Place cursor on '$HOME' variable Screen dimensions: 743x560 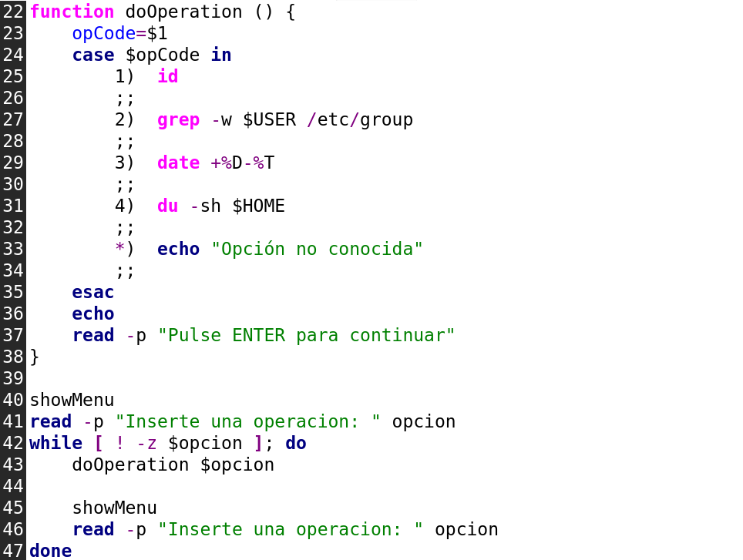(258, 206)
